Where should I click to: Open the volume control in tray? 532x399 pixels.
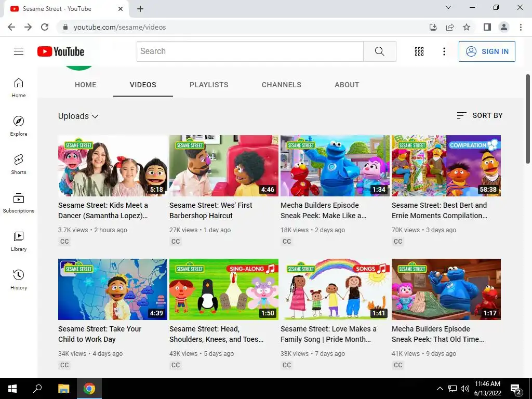465,389
